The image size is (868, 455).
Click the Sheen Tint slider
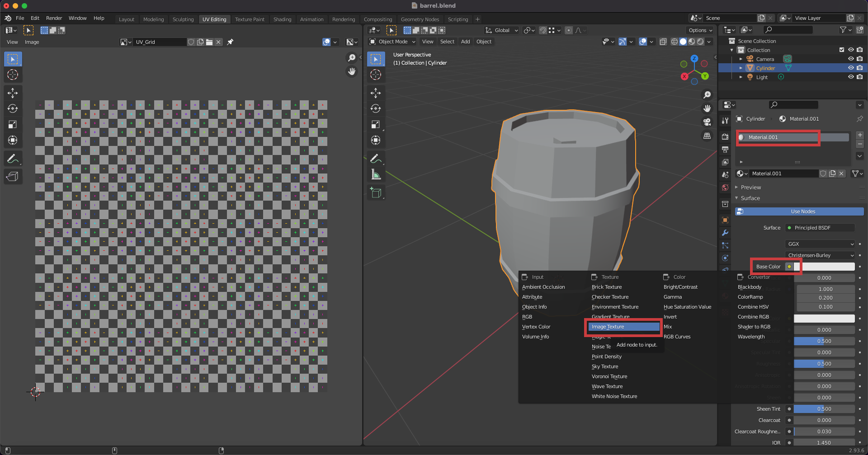[824, 409]
